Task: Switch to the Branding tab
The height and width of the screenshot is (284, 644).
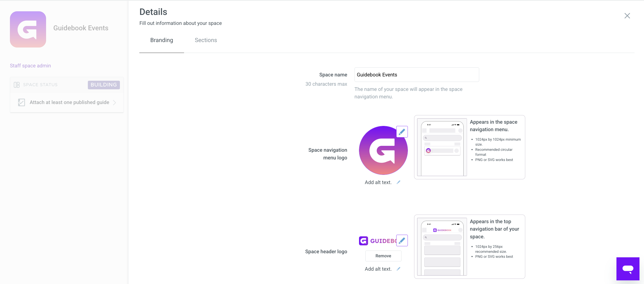Action: tap(161, 40)
